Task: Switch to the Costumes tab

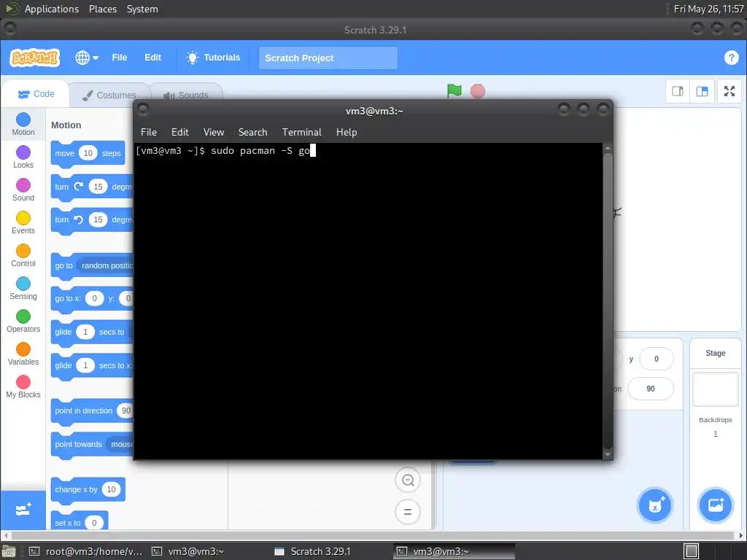Action: (109, 96)
